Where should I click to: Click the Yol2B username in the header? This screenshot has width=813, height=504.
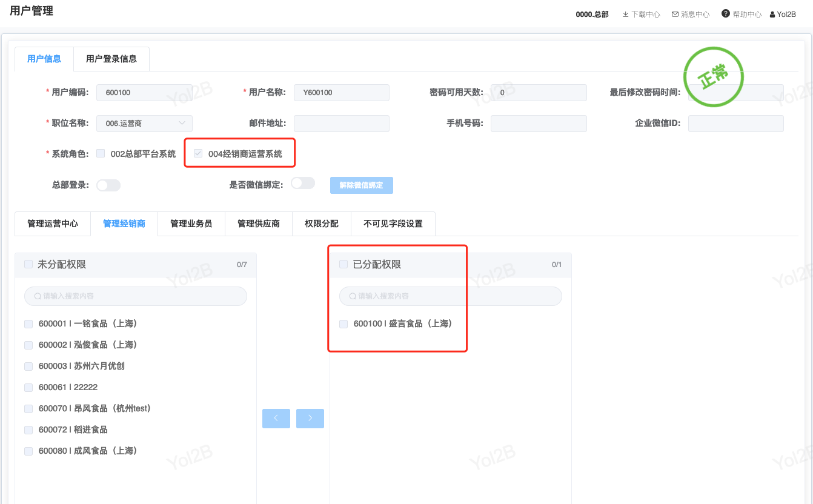click(x=787, y=14)
